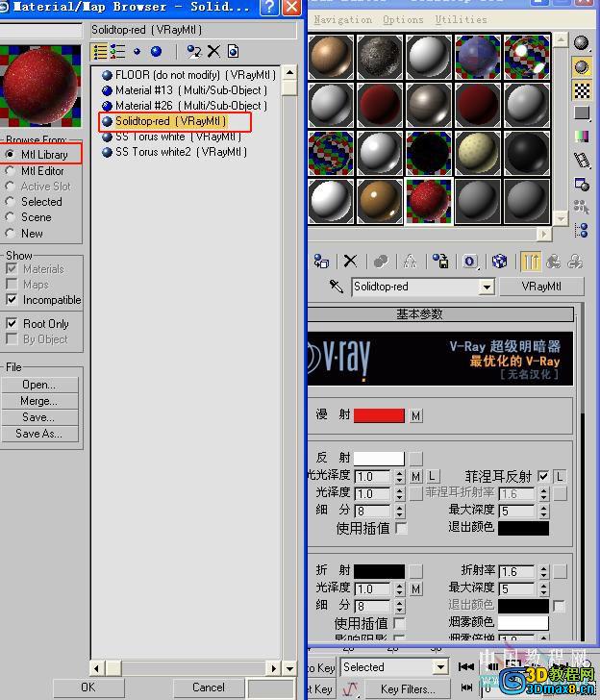Click Clear Material Library icon

click(x=233, y=52)
